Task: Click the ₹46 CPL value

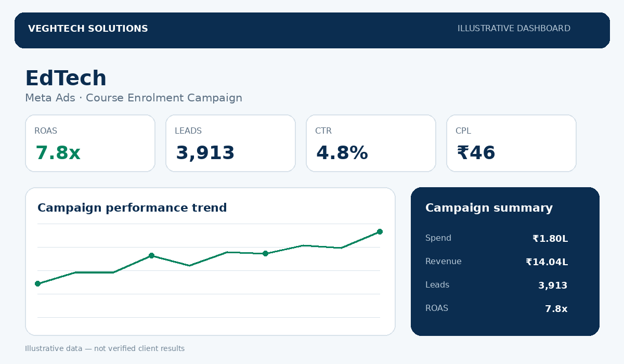Action: [x=476, y=153]
